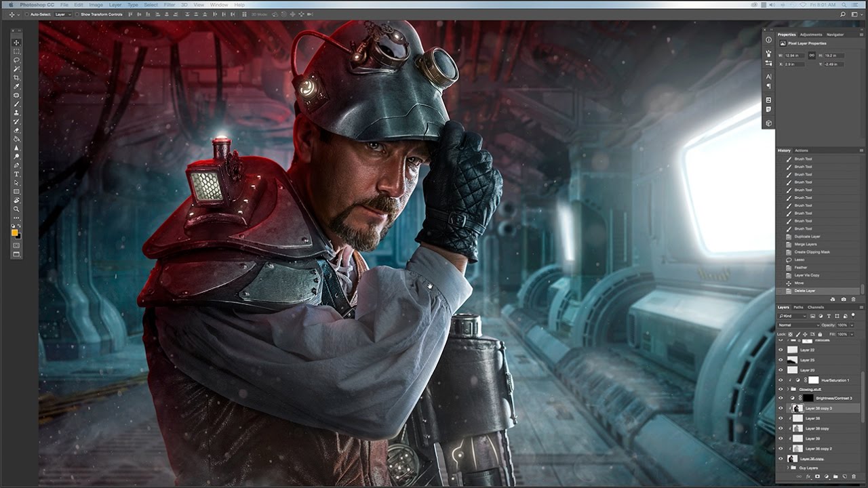868x488 pixels.
Task: Toggle visibility of Hue/Saturation 1 layer
Action: tap(781, 380)
